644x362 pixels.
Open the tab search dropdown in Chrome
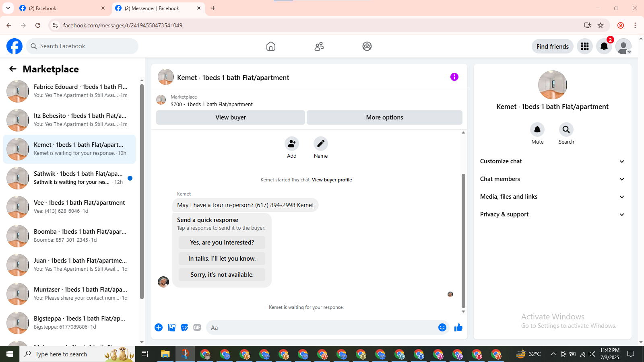click(x=8, y=8)
